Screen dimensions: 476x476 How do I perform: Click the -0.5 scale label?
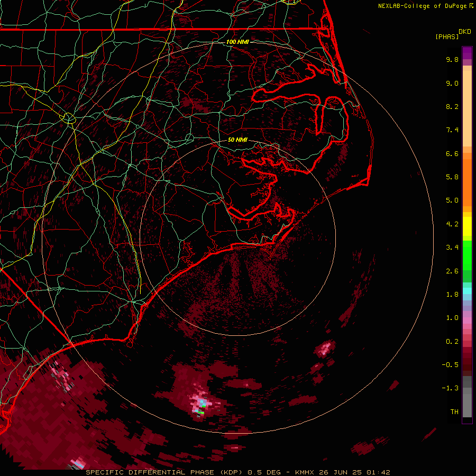(x=450, y=365)
